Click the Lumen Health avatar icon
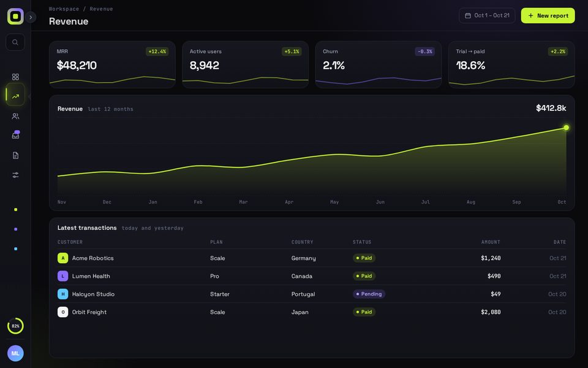The width and height of the screenshot is (588, 368). point(62,276)
